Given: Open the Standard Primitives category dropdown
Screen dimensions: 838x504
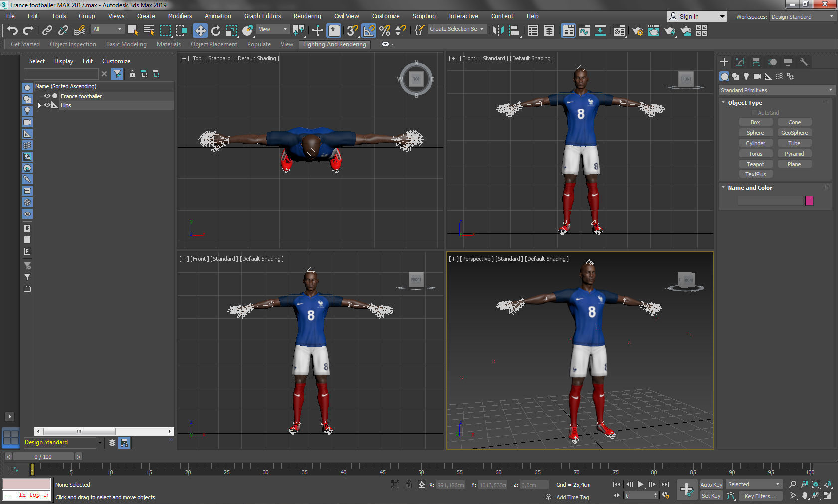Looking at the screenshot, I should [776, 90].
